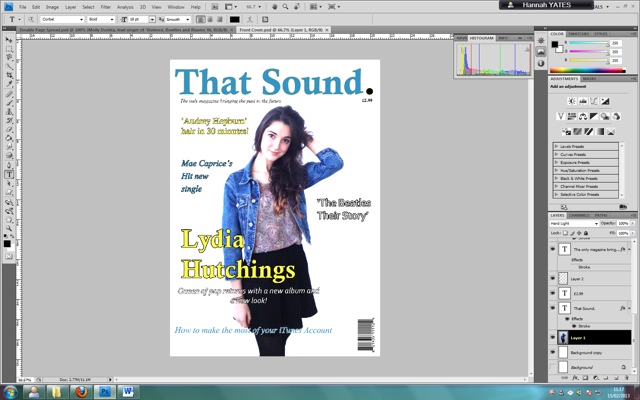The width and height of the screenshot is (640, 400).
Task: Show the hidden Background layer
Action: coord(553,367)
